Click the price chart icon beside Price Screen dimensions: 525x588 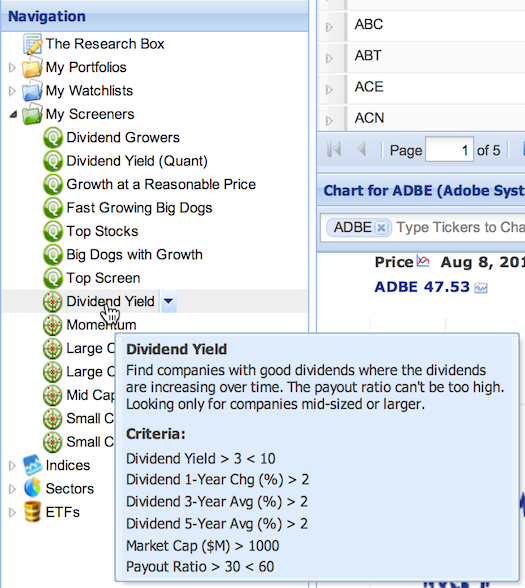point(423,261)
